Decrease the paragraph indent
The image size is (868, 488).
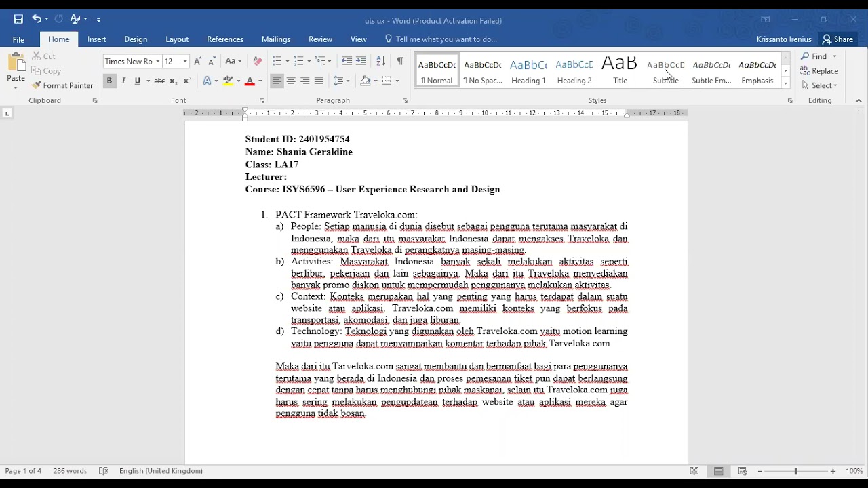tap(347, 61)
